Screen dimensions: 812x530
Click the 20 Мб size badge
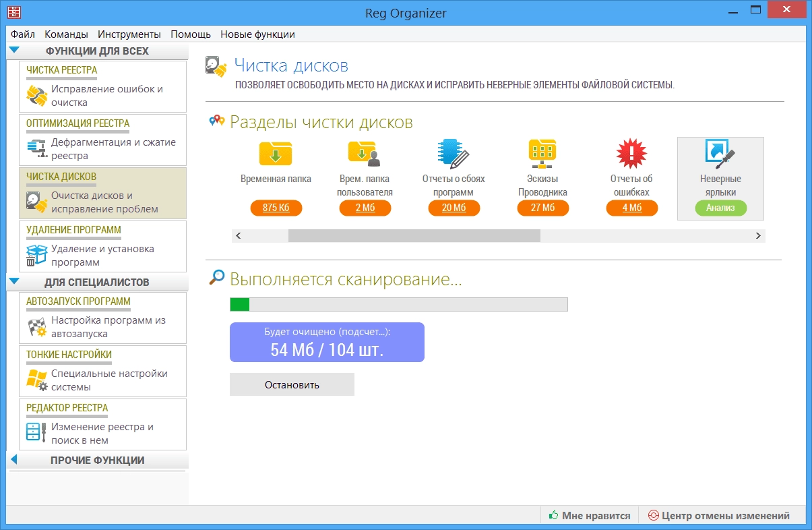pyautogui.click(x=454, y=208)
